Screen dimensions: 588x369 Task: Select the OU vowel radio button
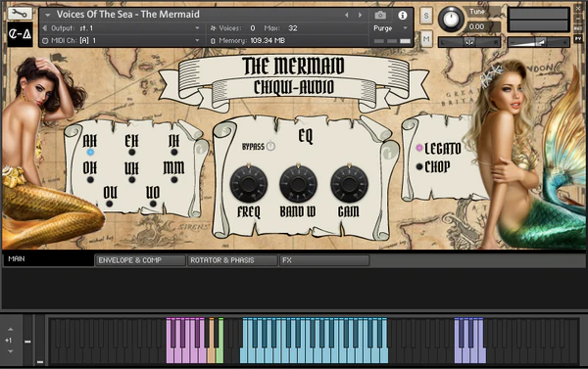click(109, 204)
